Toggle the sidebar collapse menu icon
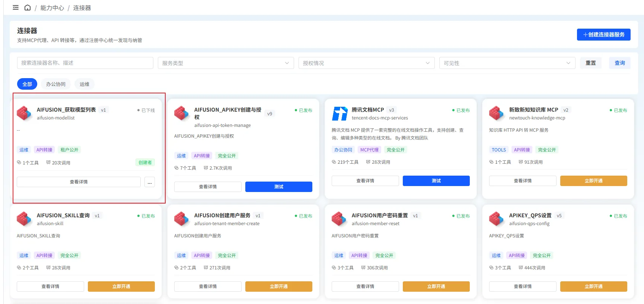The image size is (644, 304). coord(16,7)
